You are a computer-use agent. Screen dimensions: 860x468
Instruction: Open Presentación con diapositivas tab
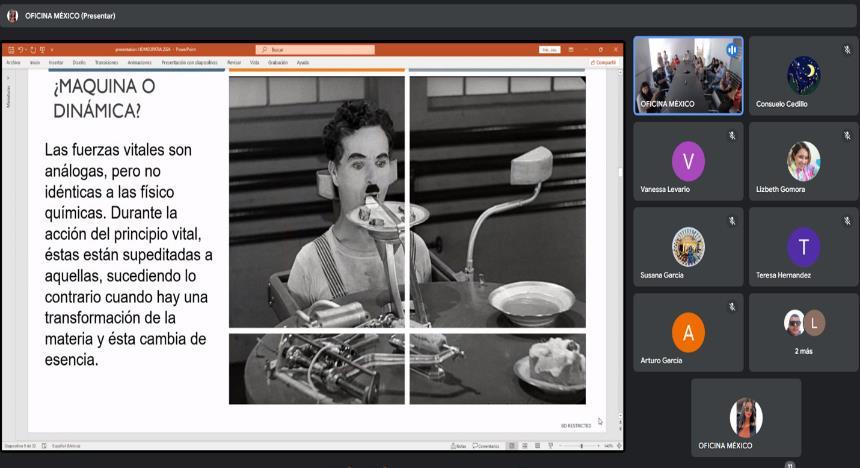(190, 63)
